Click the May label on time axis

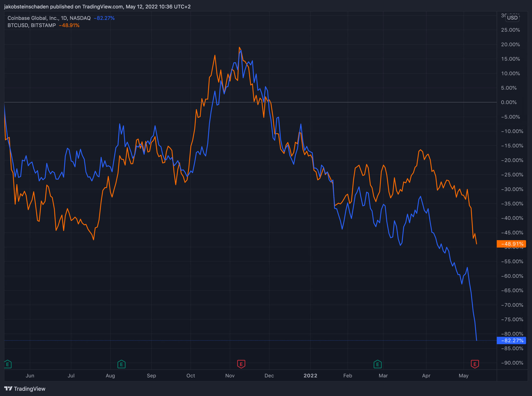point(463,376)
